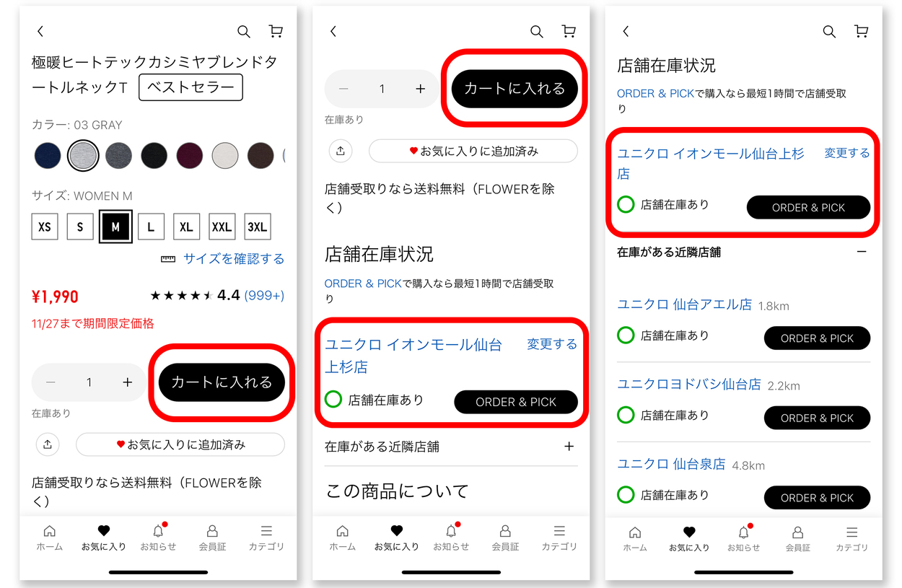The width and height of the screenshot is (902, 588).
Task: Expand 在庫がある近隣店舗 with the plus icon
Action: tap(569, 447)
